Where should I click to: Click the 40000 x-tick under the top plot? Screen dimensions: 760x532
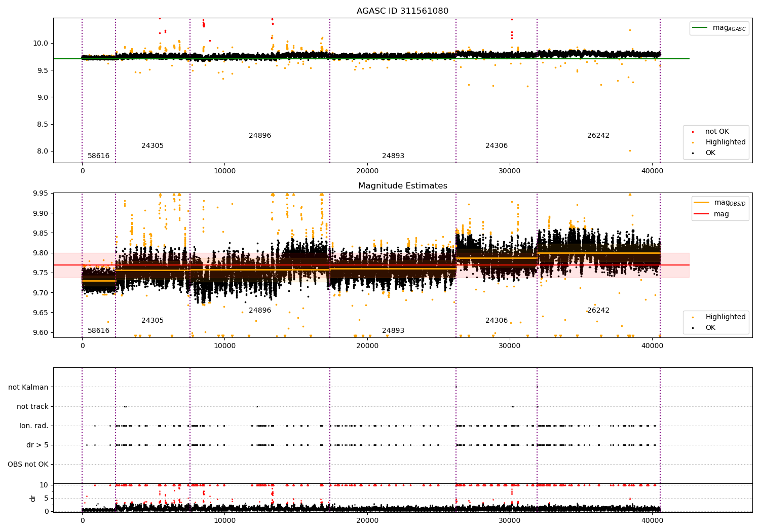coord(652,171)
